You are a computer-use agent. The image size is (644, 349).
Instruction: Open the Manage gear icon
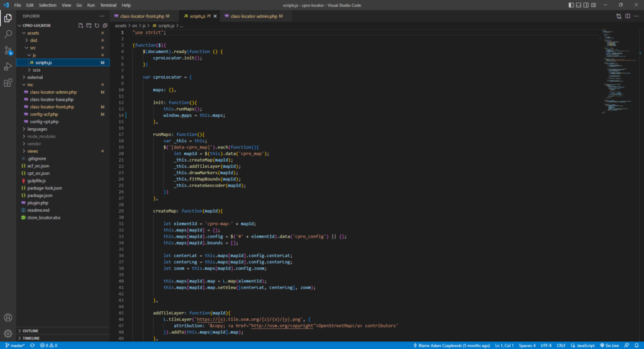pos(8,333)
